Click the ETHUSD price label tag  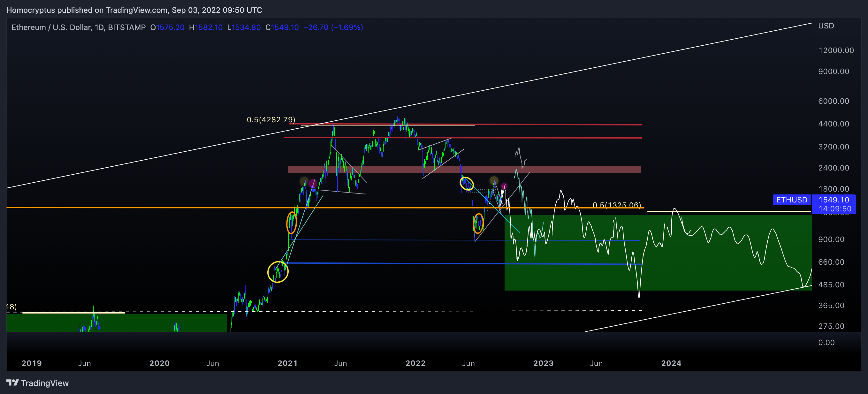pos(791,200)
